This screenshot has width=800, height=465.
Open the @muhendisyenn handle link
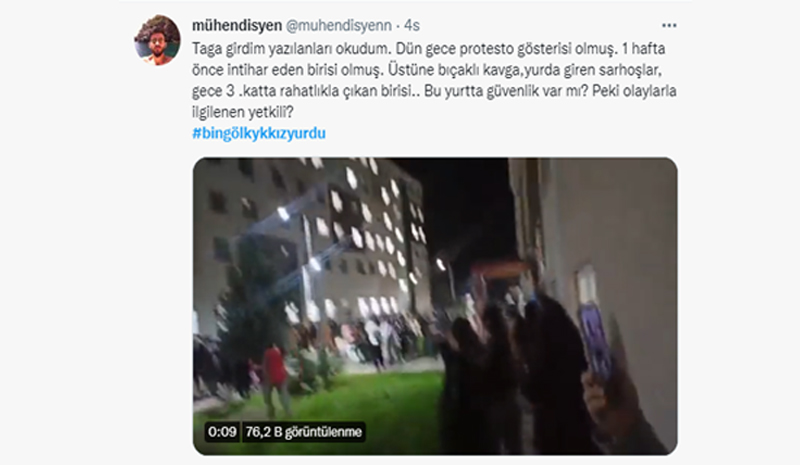click(x=339, y=25)
